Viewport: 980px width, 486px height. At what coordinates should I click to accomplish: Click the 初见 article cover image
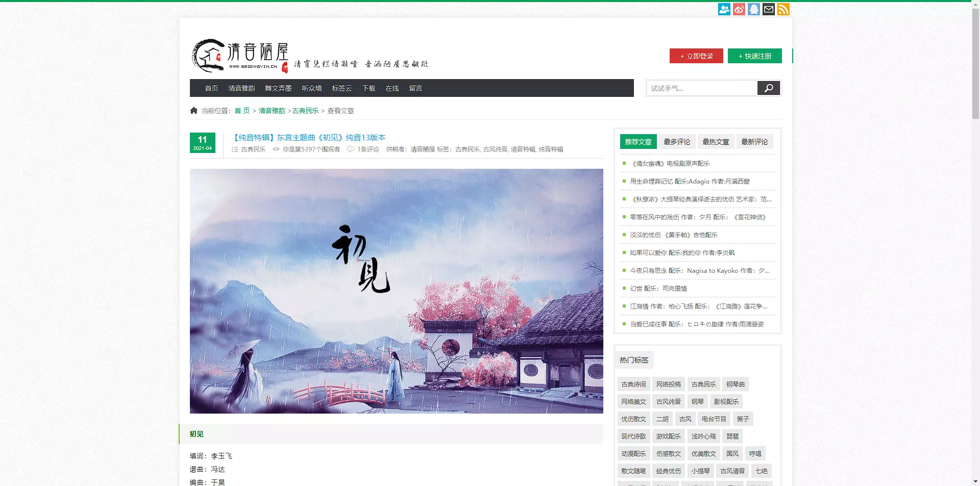click(x=396, y=291)
